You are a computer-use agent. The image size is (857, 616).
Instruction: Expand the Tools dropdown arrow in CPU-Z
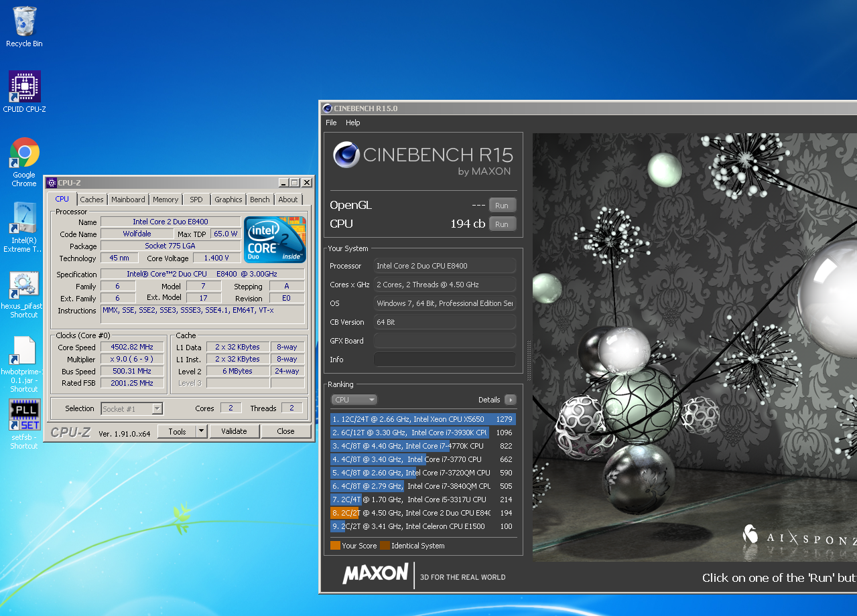202,431
